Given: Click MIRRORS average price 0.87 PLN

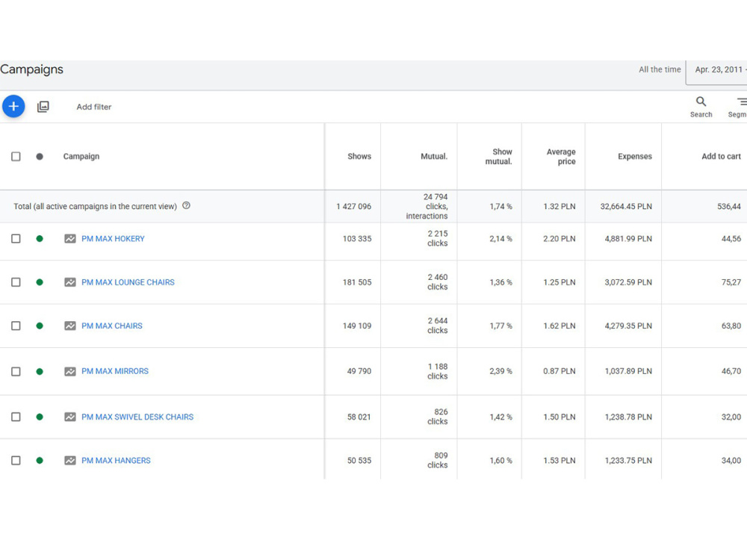Looking at the screenshot, I should click(x=560, y=371).
